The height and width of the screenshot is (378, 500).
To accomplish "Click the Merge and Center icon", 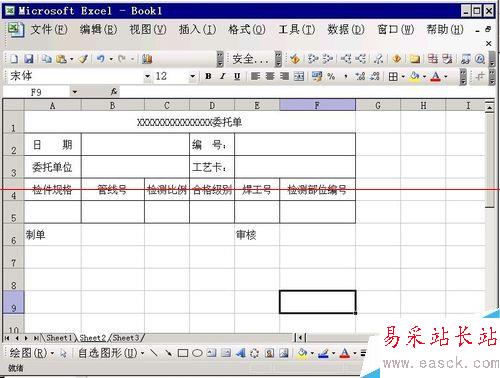I will pos(299,76).
